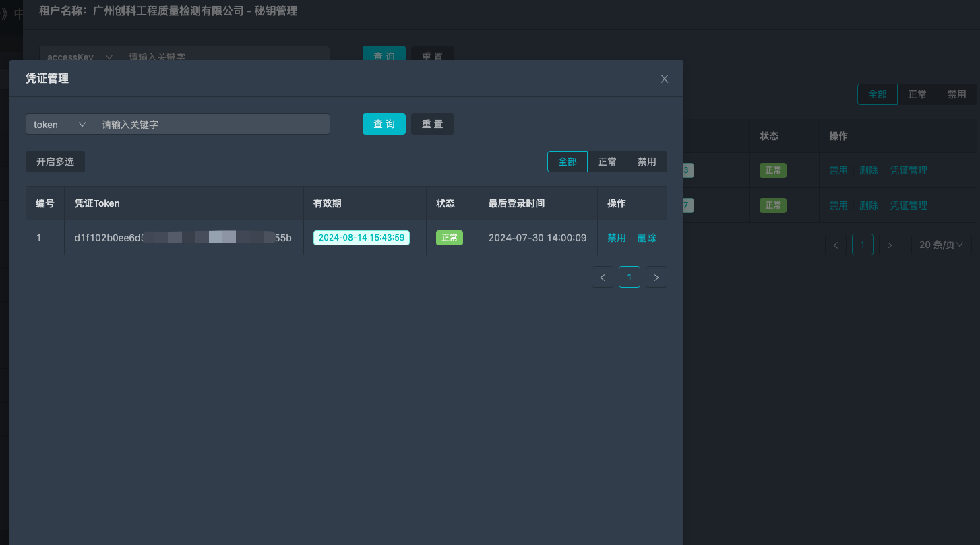
Task: Disable token d1f102b0 via the 禁用 link
Action: [x=616, y=237]
